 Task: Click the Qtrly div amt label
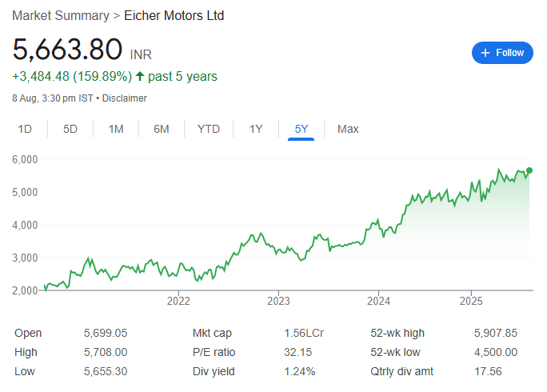point(402,371)
